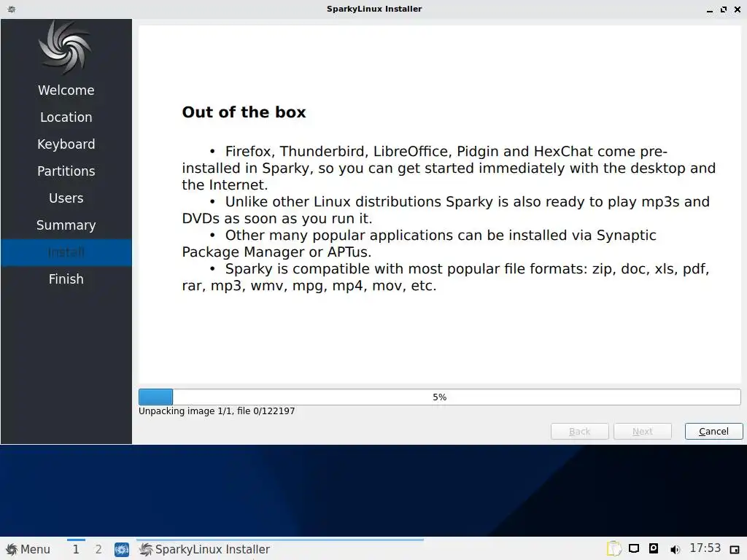
Task: Open the volume speaker tray icon
Action: click(675, 549)
